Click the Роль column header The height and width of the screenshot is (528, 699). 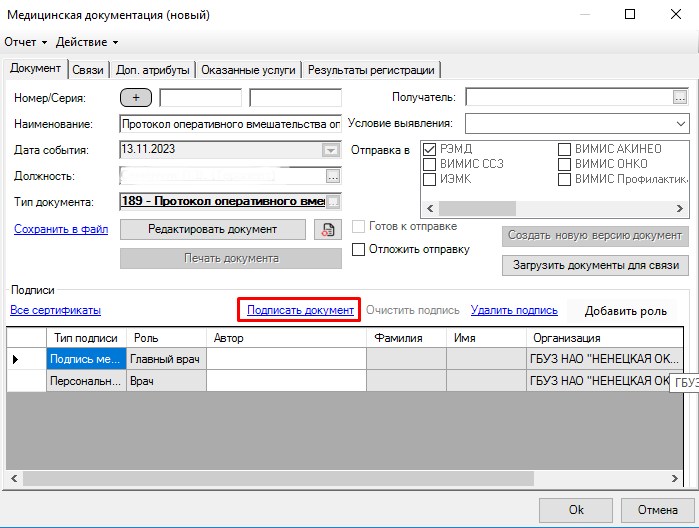[x=166, y=338]
